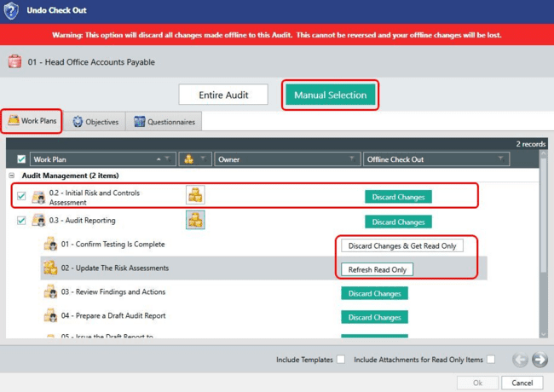Uncheck the 0.3 Audit Reporting checkbox

tap(21, 221)
